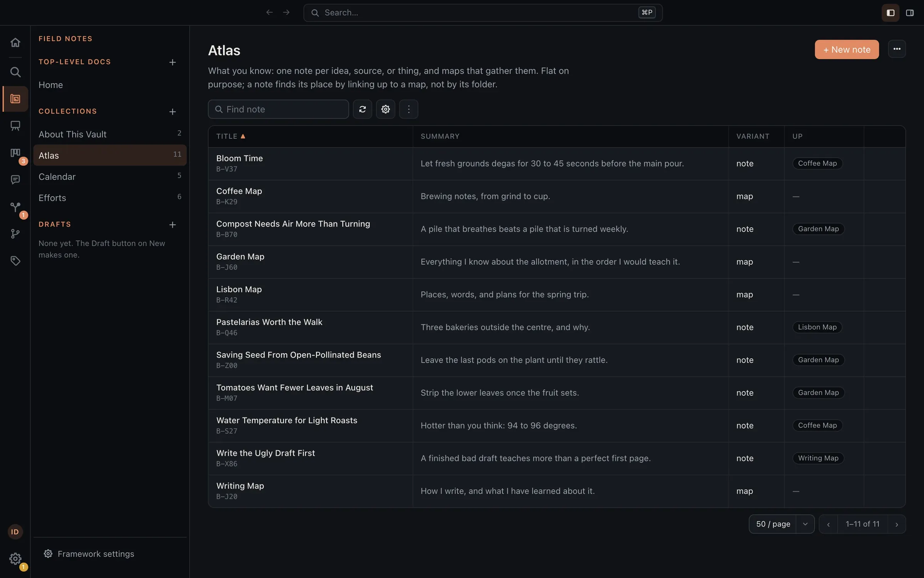This screenshot has width=924, height=578.
Task: Click the ID user avatar
Action: point(15,532)
